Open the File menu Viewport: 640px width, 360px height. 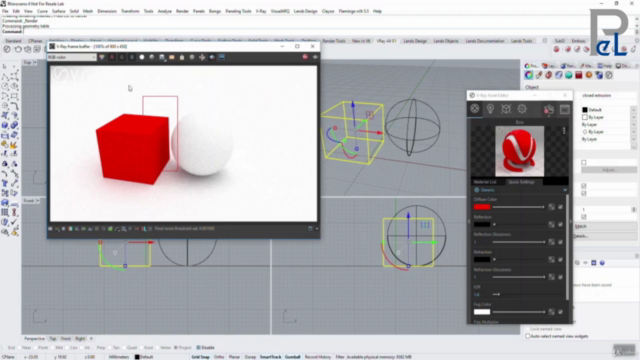[5, 11]
